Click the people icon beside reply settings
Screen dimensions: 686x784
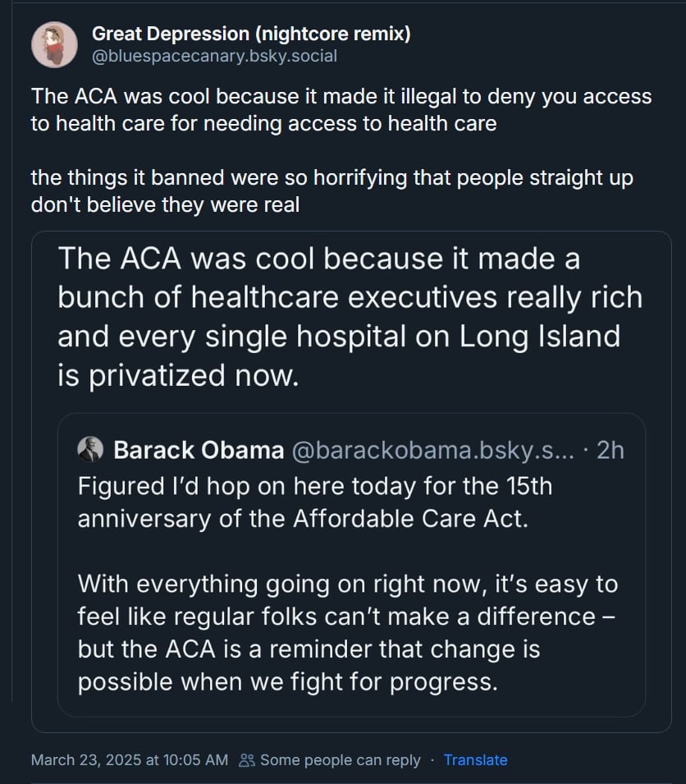[x=246, y=760]
